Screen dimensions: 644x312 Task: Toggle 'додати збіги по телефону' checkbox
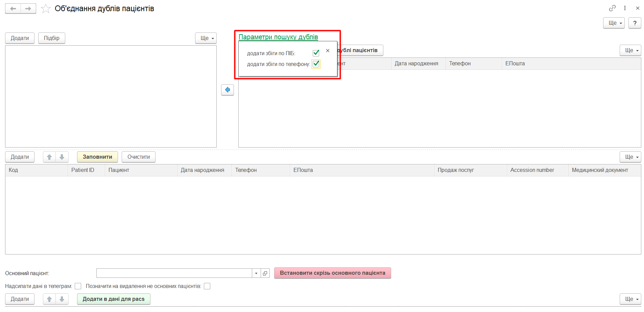pyautogui.click(x=316, y=64)
